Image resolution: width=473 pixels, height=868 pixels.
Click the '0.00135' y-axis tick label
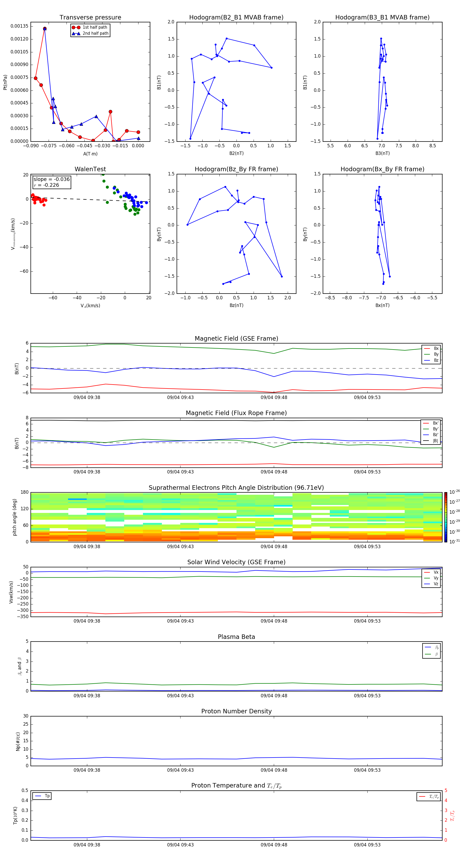pos(19,26)
